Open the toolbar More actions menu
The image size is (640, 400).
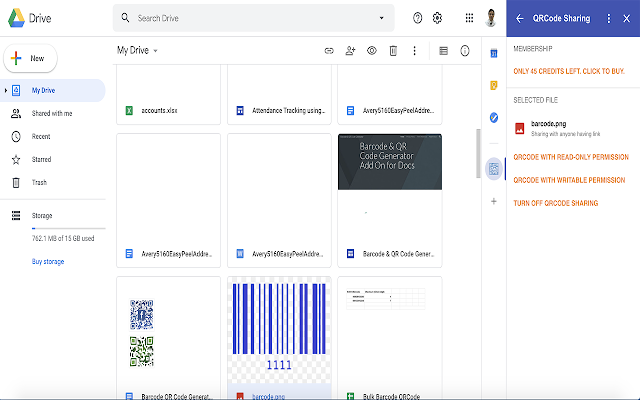414,51
